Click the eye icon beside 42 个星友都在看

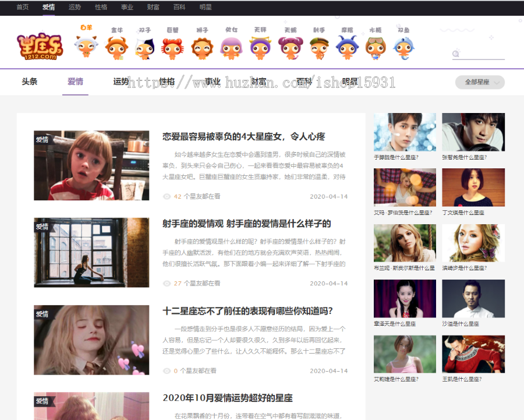click(x=167, y=197)
